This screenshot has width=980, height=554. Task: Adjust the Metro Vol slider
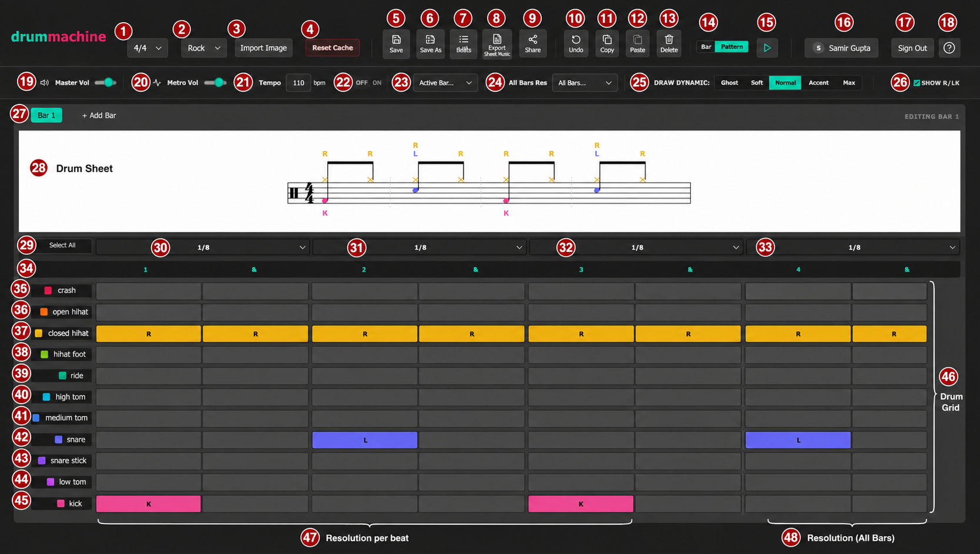click(x=215, y=83)
